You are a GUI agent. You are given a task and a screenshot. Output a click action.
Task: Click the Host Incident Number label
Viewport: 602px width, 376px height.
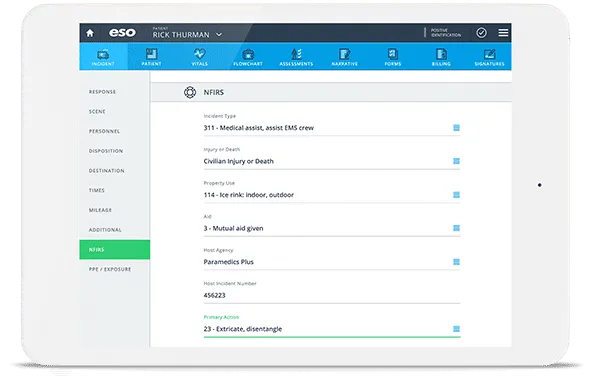point(230,283)
